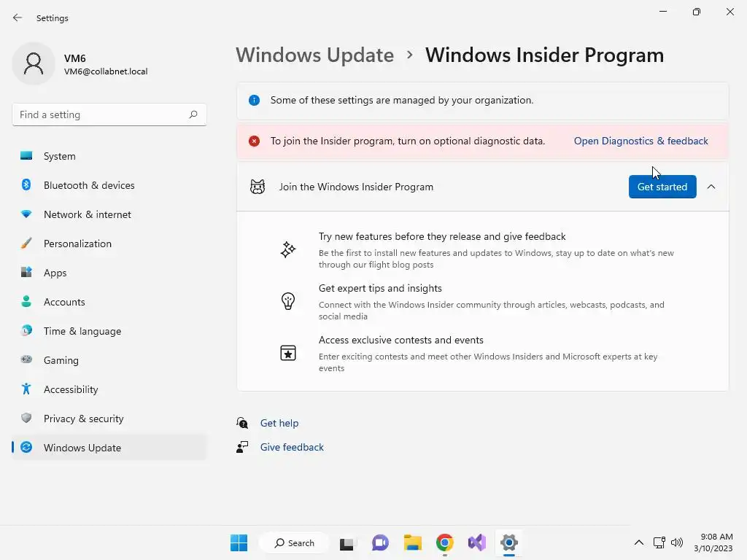This screenshot has width=747, height=560.
Task: Focus the Find a setting search box
Action: pyautogui.click(x=109, y=114)
